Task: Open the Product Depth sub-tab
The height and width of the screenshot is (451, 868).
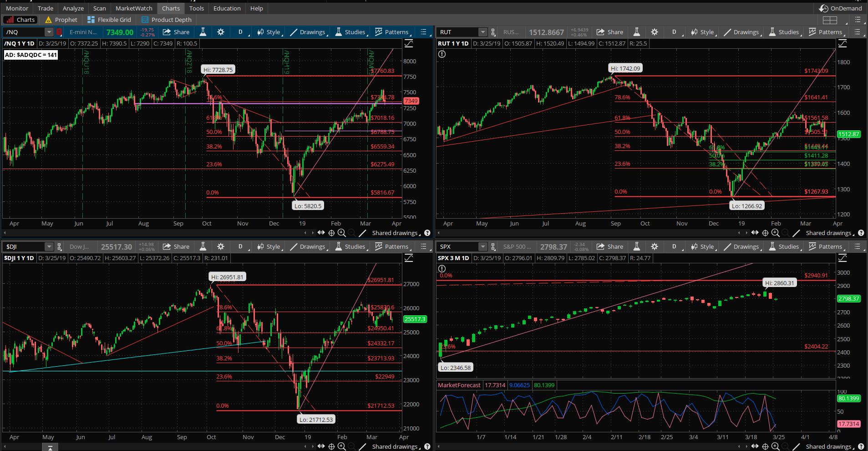Action: tap(167, 20)
